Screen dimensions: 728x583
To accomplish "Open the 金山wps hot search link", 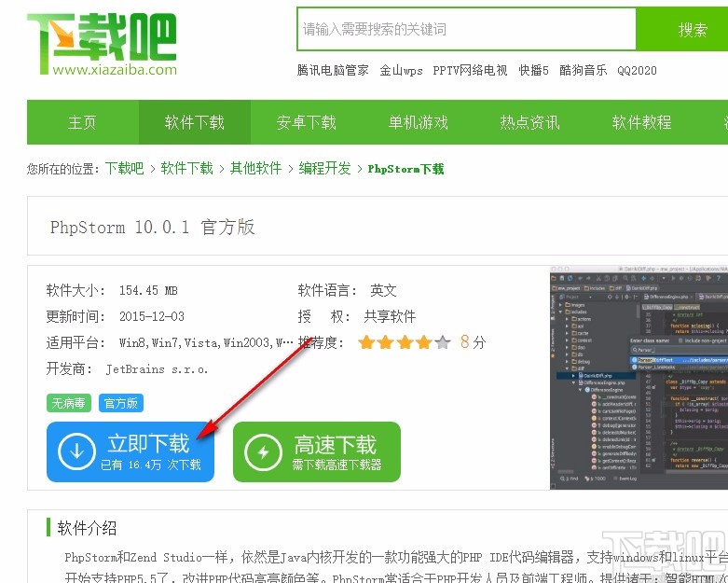I will (x=401, y=70).
